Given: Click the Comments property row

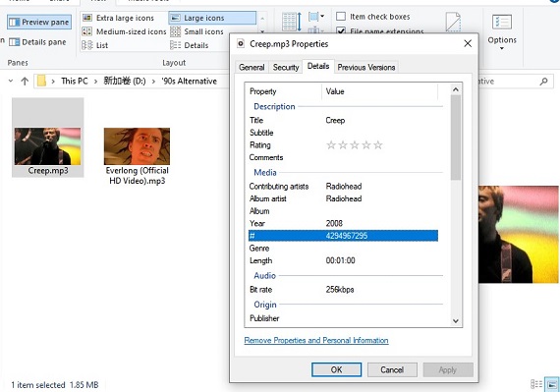Looking at the screenshot, I should click(x=343, y=157).
